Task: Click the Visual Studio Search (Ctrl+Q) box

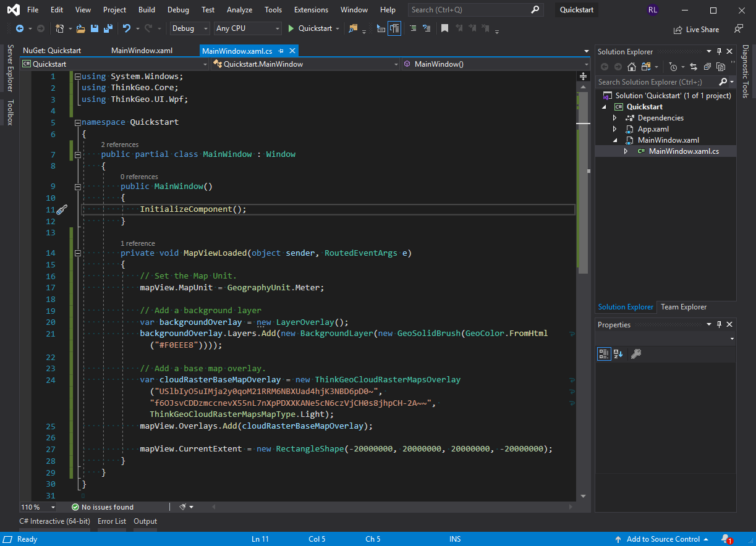Action: (x=475, y=10)
